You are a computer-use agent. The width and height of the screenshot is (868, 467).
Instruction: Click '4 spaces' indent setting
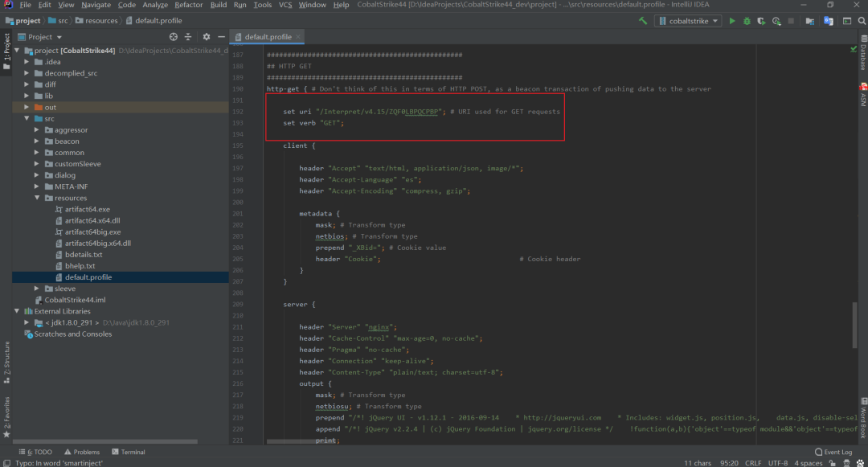(x=809, y=463)
